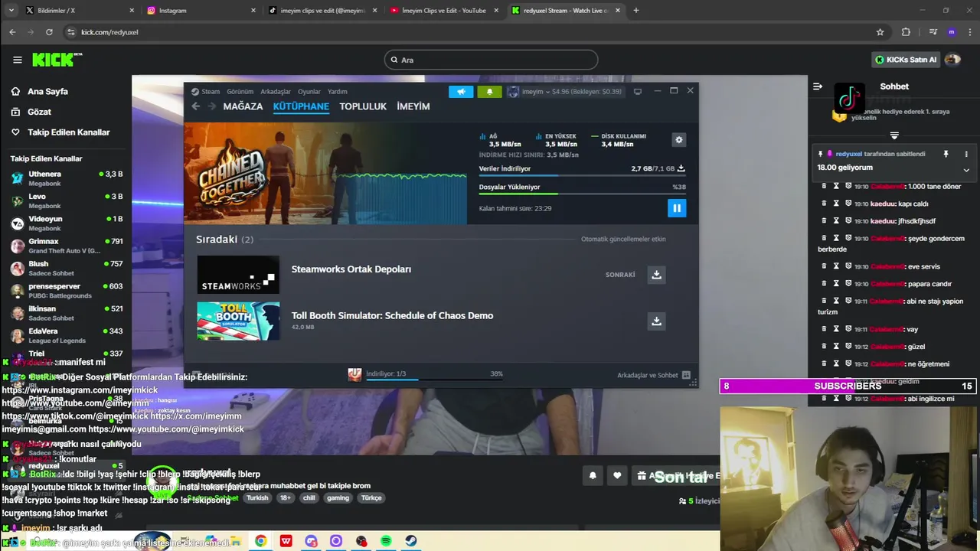980x551 pixels.
Task: Open Arkadaşlar ve Sohbet in Steam
Action: (x=654, y=375)
